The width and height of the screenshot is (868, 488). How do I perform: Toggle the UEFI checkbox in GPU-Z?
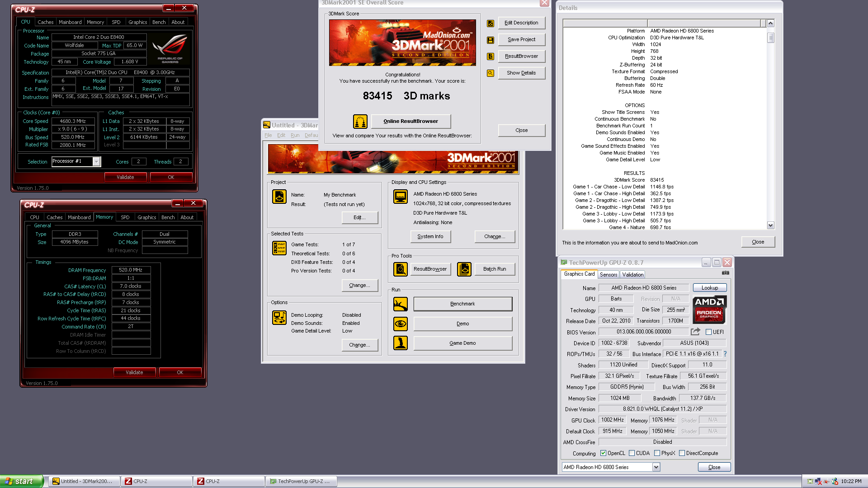(x=709, y=332)
